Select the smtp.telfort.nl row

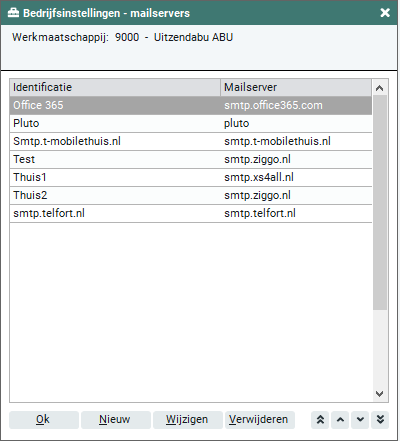191,213
